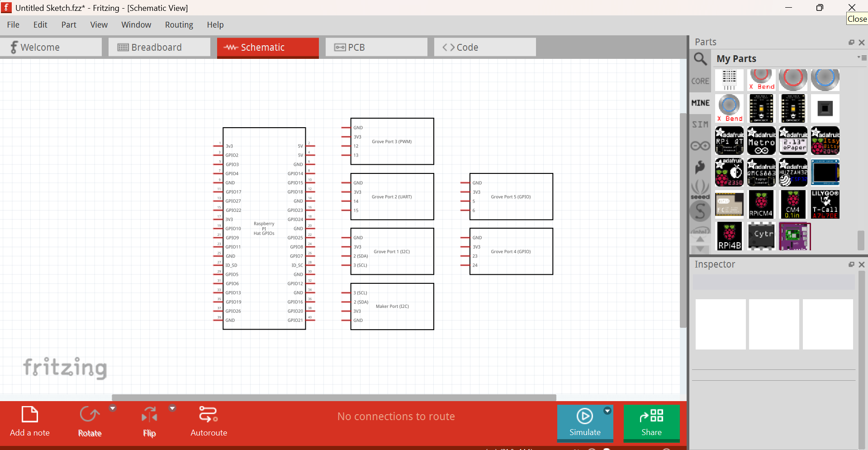Select the Cytron chip part
Viewport: 868px width, 450px height.
pyautogui.click(x=761, y=236)
